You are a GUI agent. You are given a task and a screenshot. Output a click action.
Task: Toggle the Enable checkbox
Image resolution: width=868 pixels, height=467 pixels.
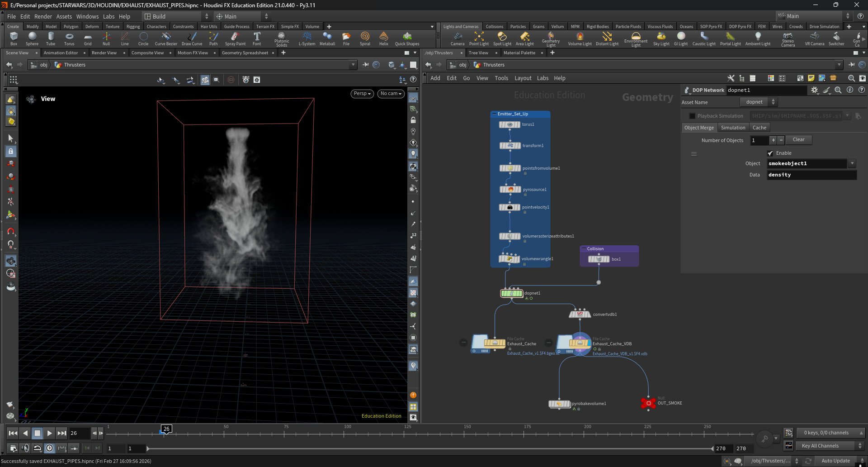(x=770, y=153)
